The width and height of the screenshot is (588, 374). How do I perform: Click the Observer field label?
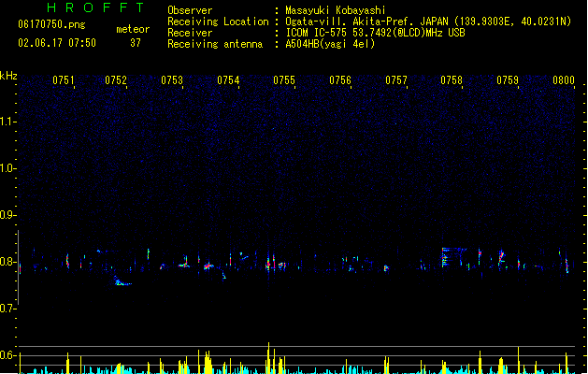pyautogui.click(x=190, y=10)
